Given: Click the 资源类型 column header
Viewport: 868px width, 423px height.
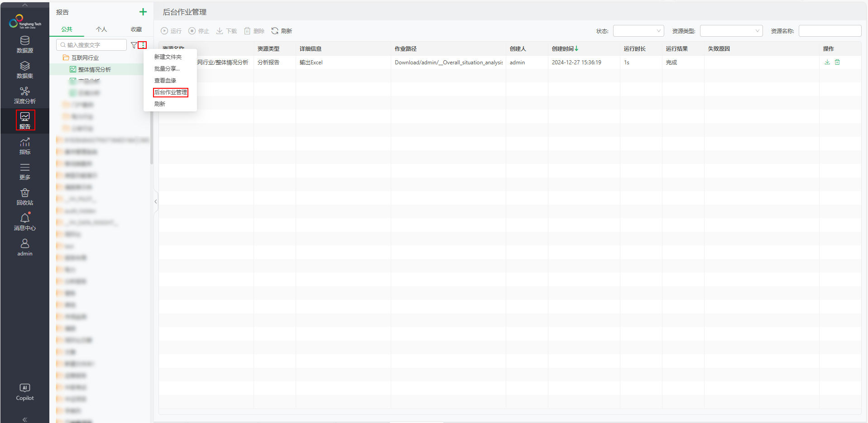Looking at the screenshot, I should click(x=269, y=48).
